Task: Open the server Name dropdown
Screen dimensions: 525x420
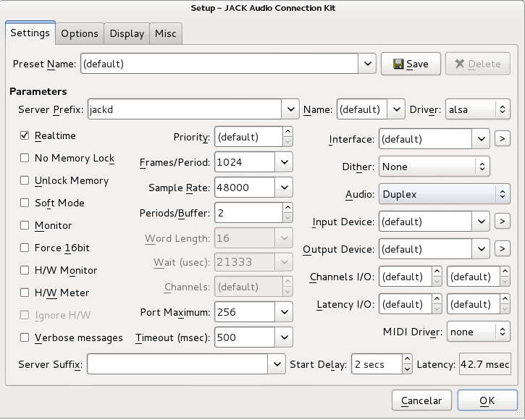Action: (396, 109)
